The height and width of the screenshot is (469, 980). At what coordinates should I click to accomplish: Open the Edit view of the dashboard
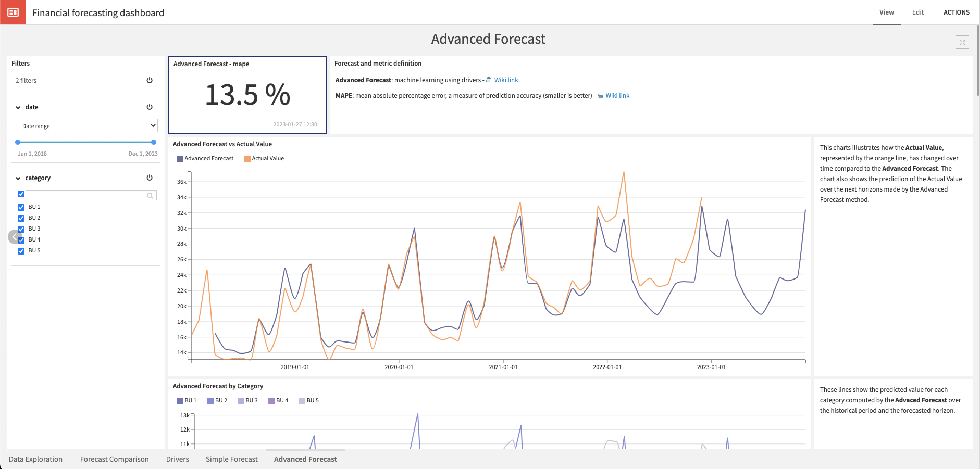[917, 12]
